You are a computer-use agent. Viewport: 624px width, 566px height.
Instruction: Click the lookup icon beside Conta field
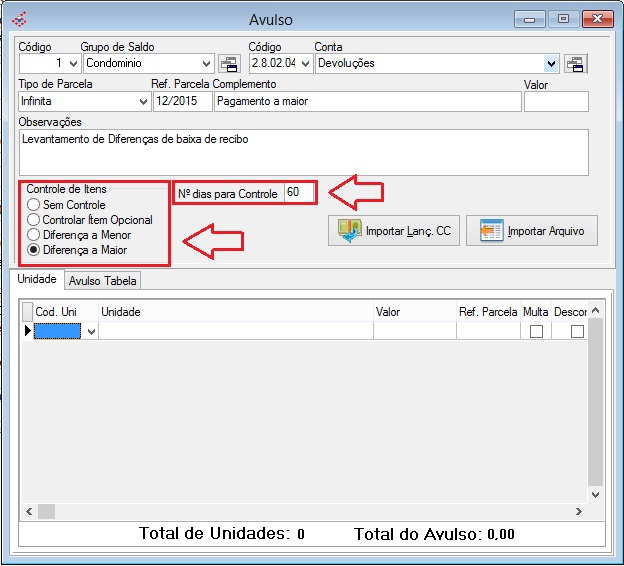(575, 64)
